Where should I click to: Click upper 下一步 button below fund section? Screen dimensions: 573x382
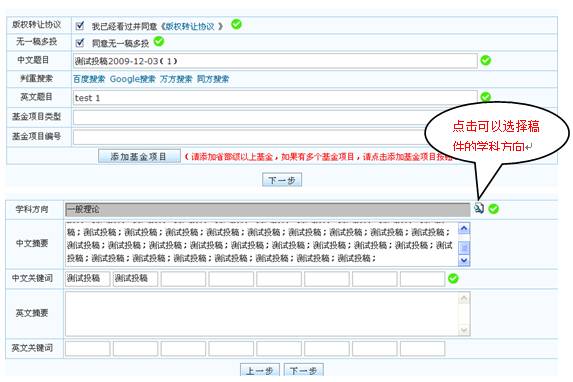[282, 180]
